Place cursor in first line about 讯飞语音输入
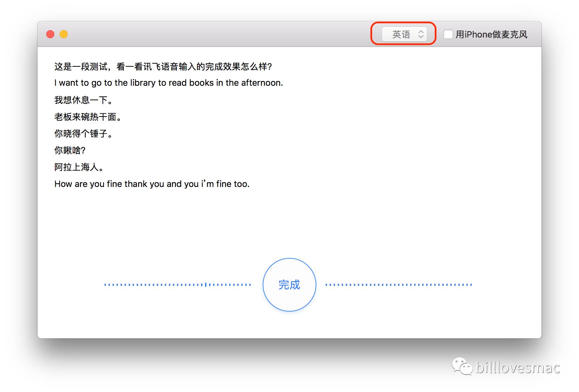 (x=163, y=67)
